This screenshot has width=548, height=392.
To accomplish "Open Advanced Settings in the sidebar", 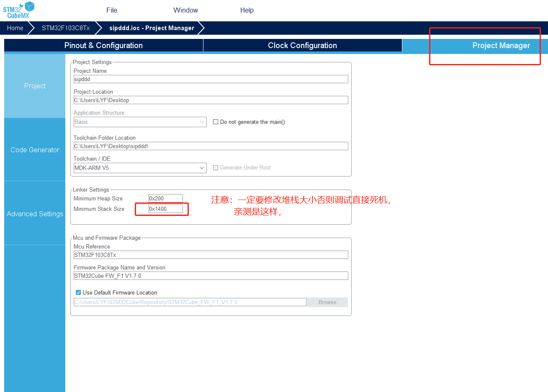I will pos(35,214).
